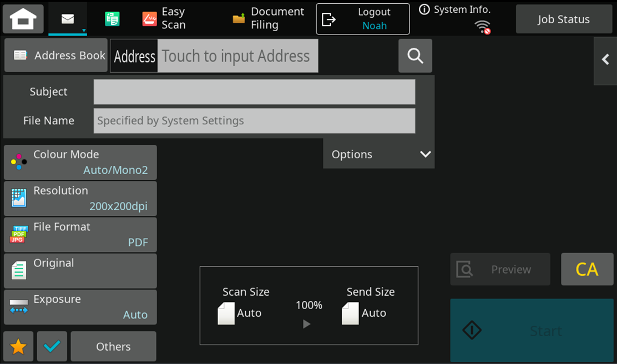The height and width of the screenshot is (364, 617).
Task: Switch to Document Filing mode
Action: coord(268,19)
